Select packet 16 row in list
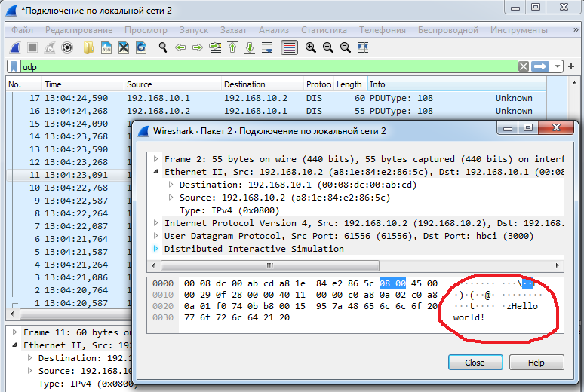Viewport: 584px width, 392px height. pos(276,111)
